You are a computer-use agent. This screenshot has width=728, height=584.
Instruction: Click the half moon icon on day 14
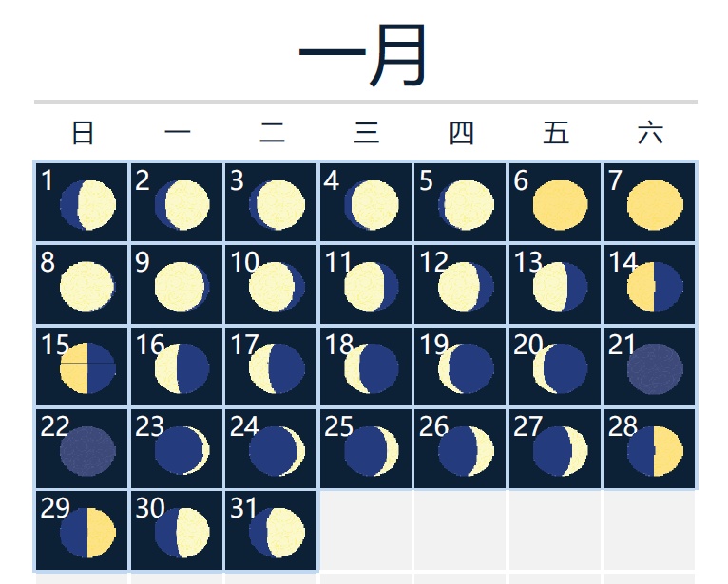pyautogui.click(x=655, y=287)
